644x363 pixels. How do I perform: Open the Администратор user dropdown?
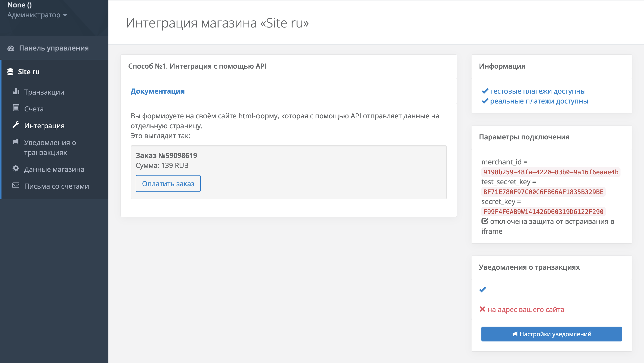click(37, 15)
